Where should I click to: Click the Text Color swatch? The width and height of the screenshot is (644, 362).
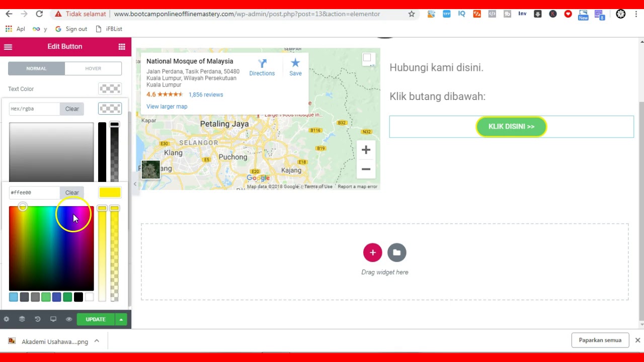pyautogui.click(x=110, y=89)
